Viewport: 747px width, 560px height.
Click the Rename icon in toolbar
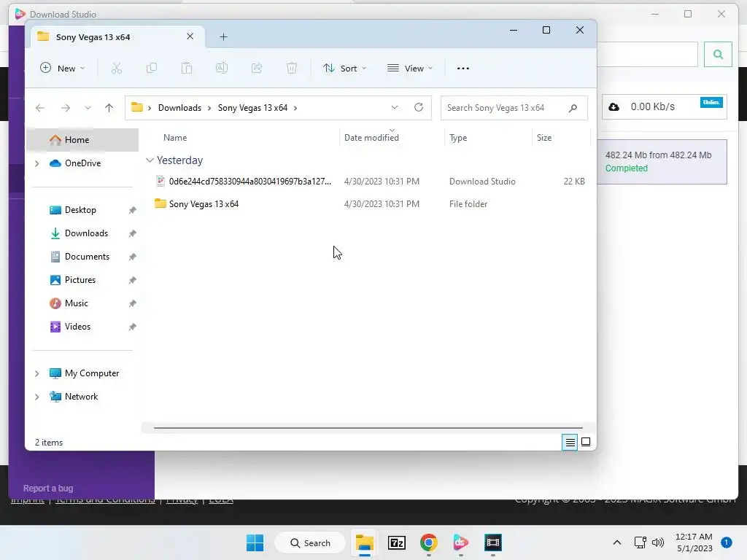(222, 68)
